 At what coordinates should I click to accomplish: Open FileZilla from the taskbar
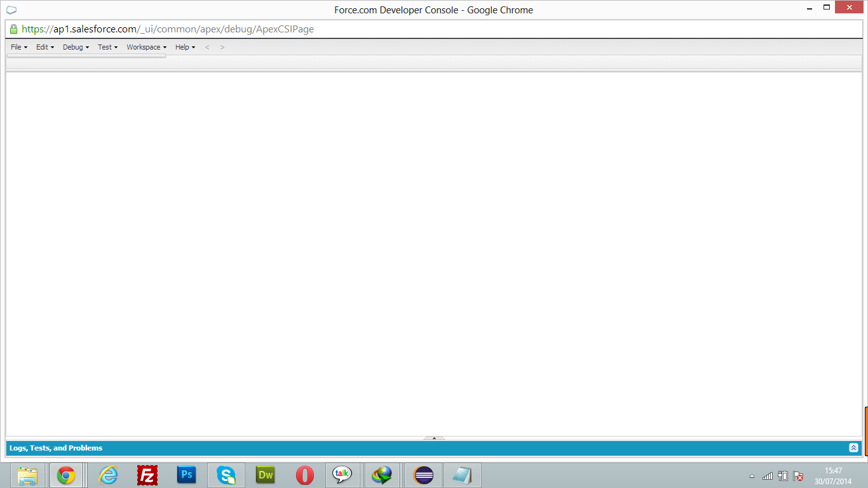click(x=147, y=475)
